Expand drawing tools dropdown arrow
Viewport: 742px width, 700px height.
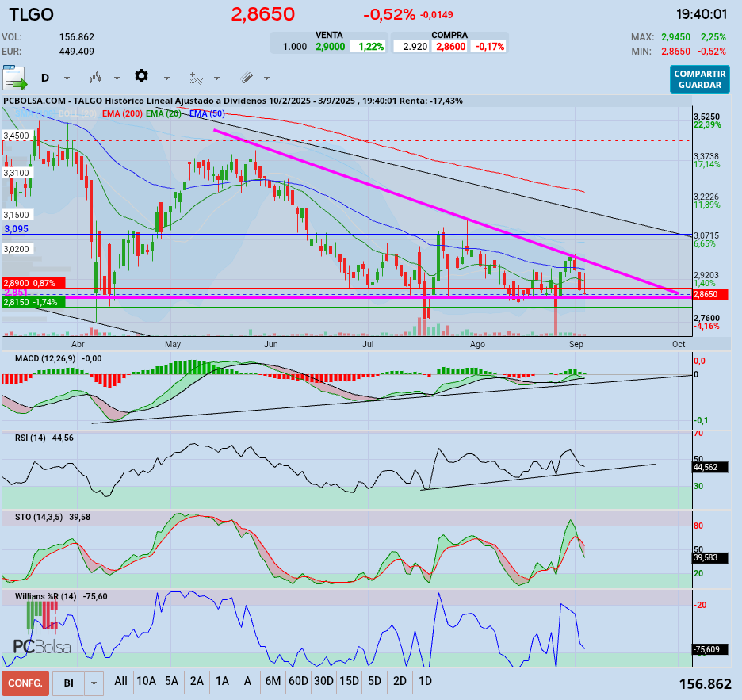(x=266, y=78)
